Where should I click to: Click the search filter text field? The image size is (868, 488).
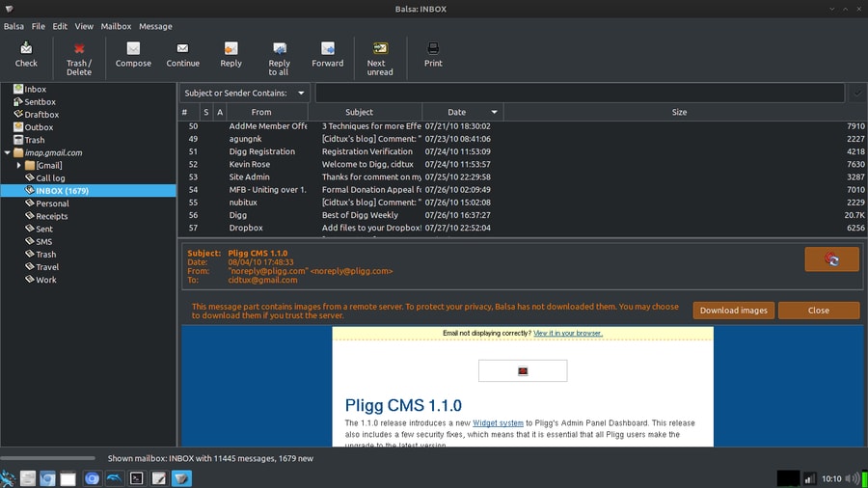580,93
